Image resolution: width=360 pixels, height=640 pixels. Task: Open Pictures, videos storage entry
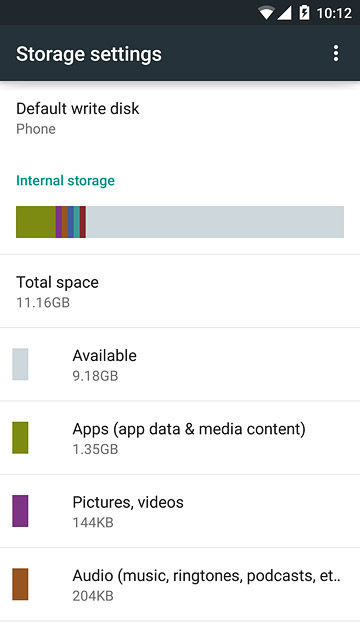tap(180, 511)
